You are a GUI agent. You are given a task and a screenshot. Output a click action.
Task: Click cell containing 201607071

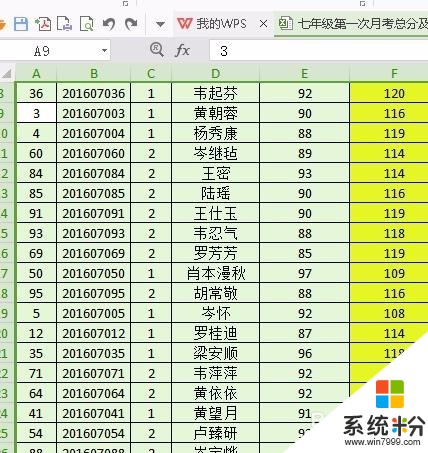(94, 373)
